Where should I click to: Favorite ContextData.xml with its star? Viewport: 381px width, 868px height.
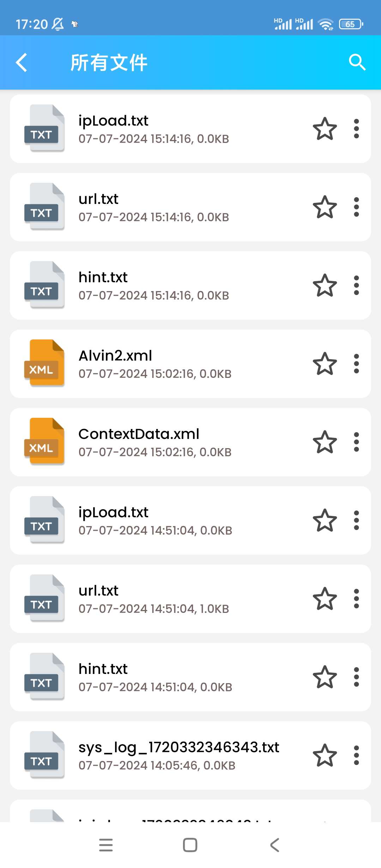[x=325, y=442]
